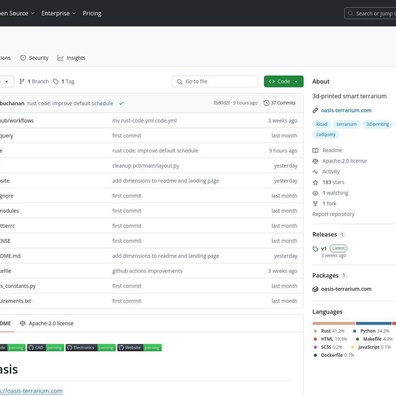Image resolution: width=396 pixels, height=396 pixels.
Task: Click the star icon beside 183 stars
Action: tap(315, 182)
